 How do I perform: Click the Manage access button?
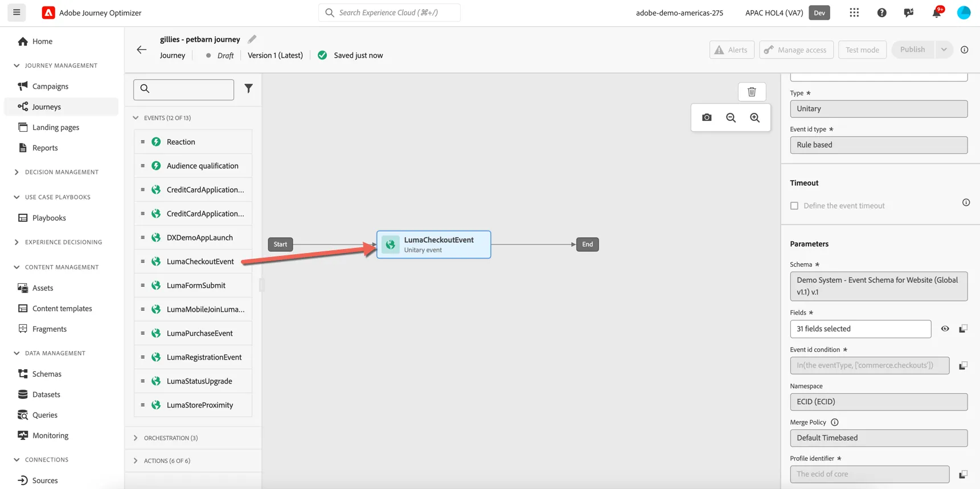tap(796, 50)
